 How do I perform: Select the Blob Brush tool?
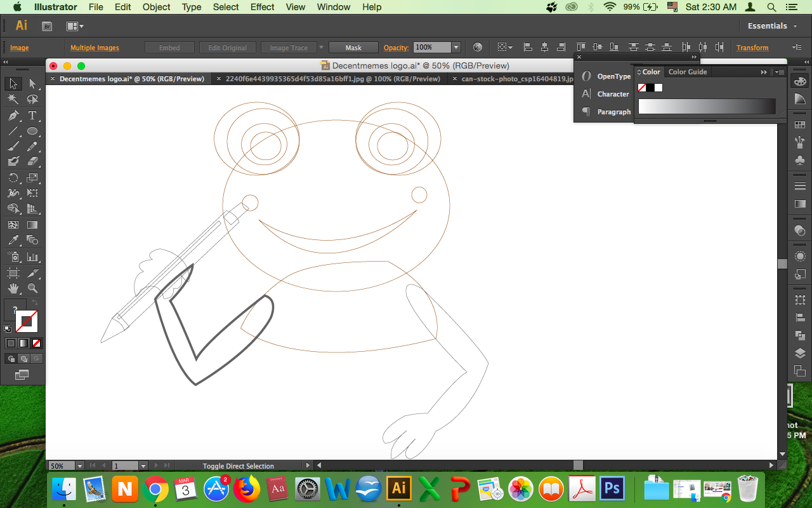coord(13,161)
